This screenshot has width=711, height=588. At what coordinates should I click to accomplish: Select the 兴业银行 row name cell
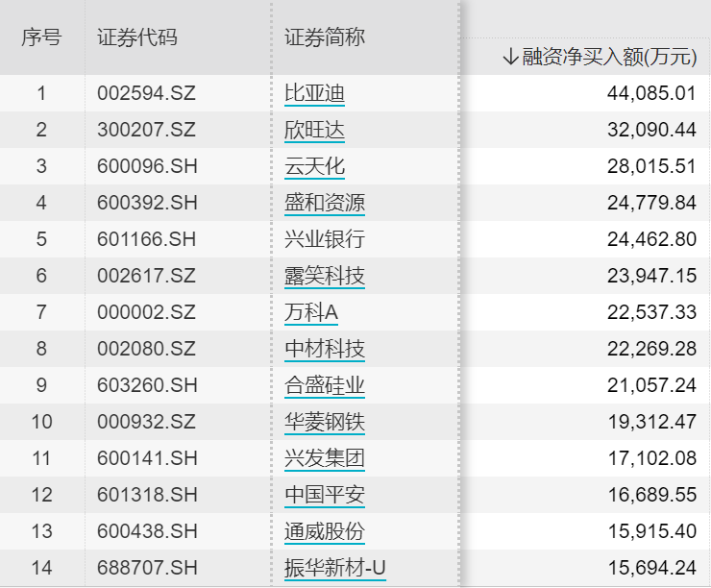click(325, 239)
